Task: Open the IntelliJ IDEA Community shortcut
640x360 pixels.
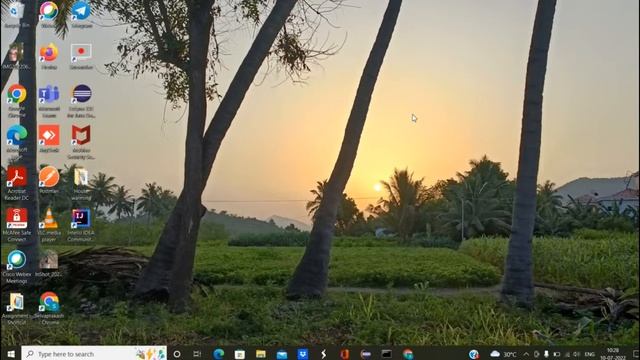Action: (81, 224)
